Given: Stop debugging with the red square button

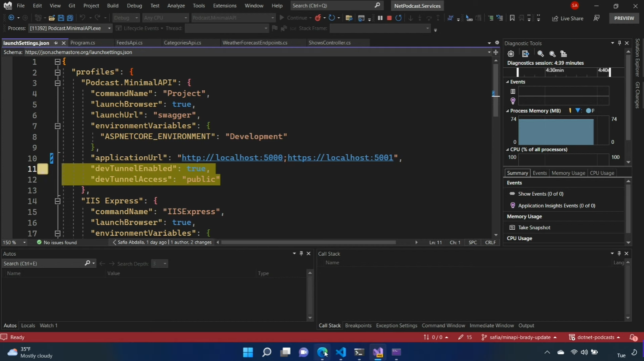Looking at the screenshot, I should click(x=389, y=18).
